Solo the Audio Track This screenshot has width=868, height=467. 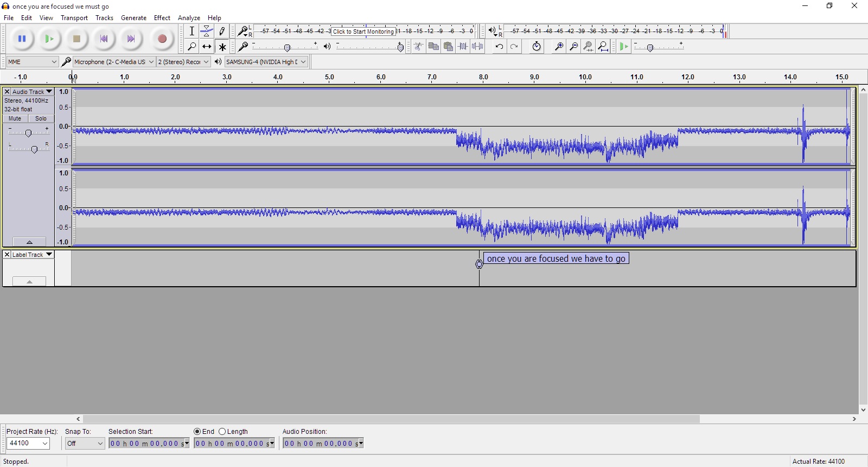41,118
